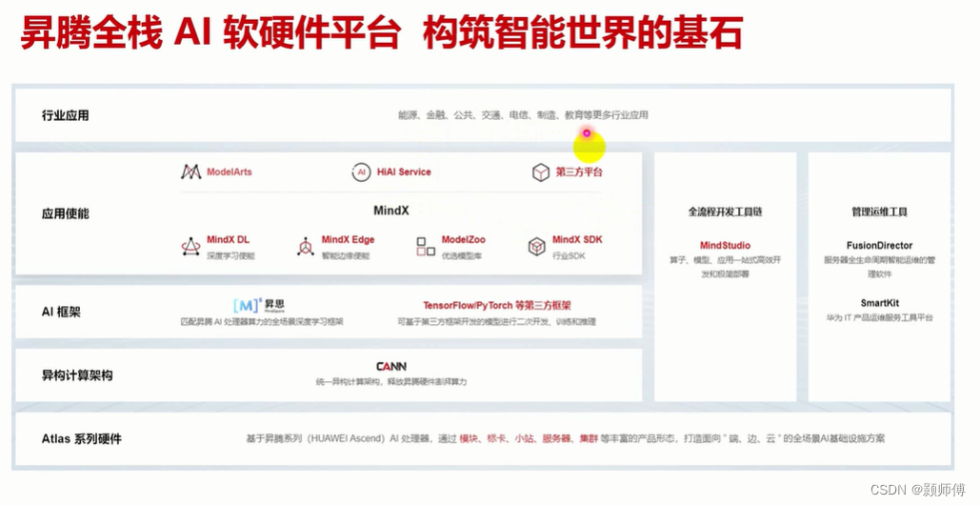
Task: Open the HiAI Service link
Action: coord(404,172)
